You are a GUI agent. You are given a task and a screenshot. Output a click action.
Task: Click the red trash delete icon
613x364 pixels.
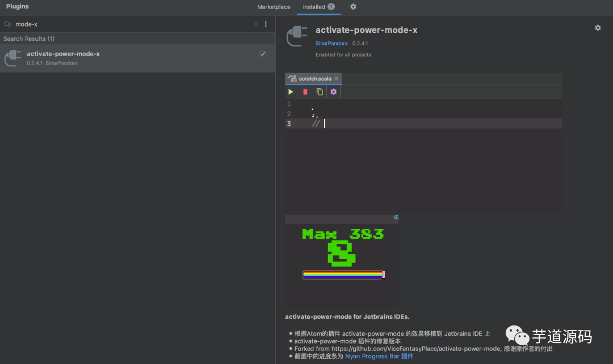click(305, 92)
